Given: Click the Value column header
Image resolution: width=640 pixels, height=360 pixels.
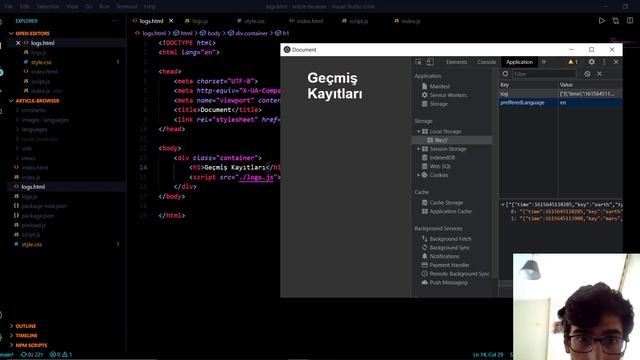Looking at the screenshot, I should [591, 85].
